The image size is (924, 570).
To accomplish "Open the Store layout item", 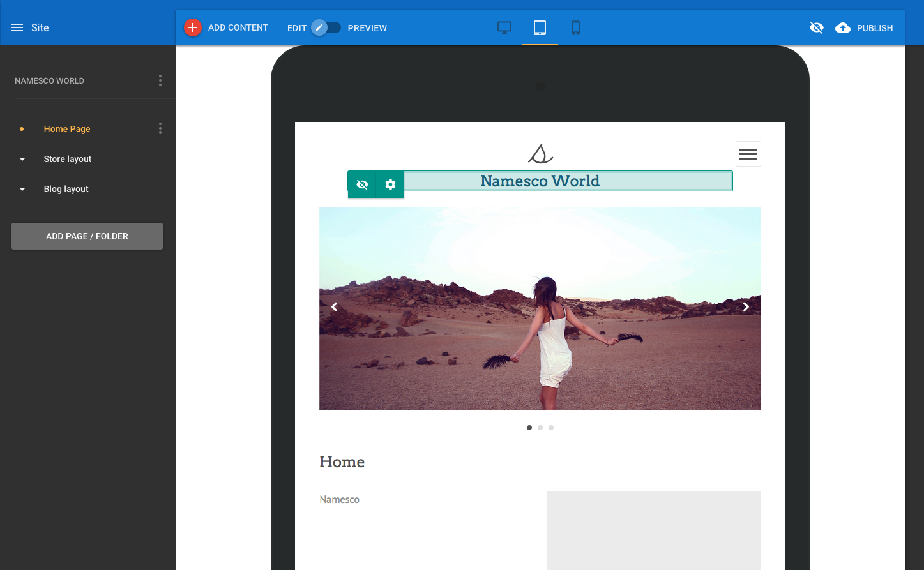I will point(68,159).
